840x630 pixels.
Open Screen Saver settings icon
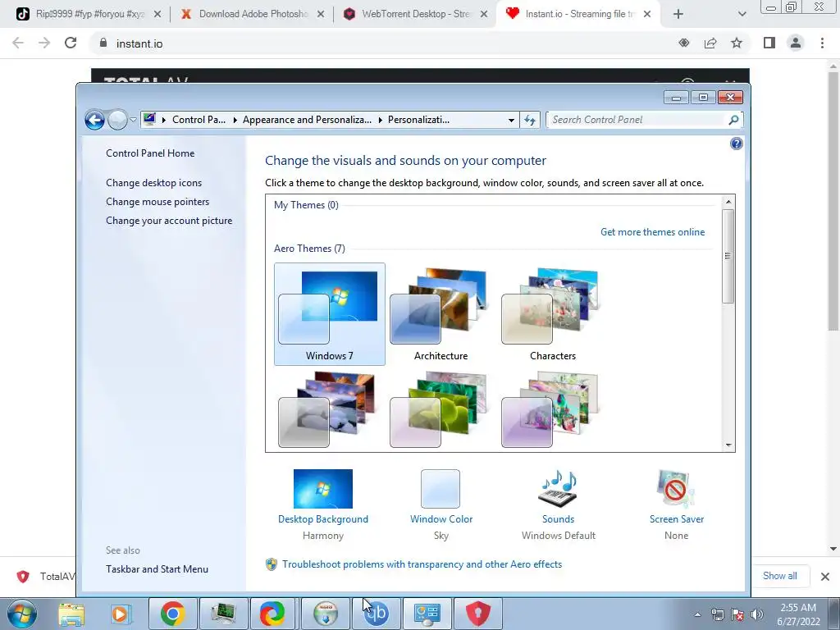click(x=676, y=489)
